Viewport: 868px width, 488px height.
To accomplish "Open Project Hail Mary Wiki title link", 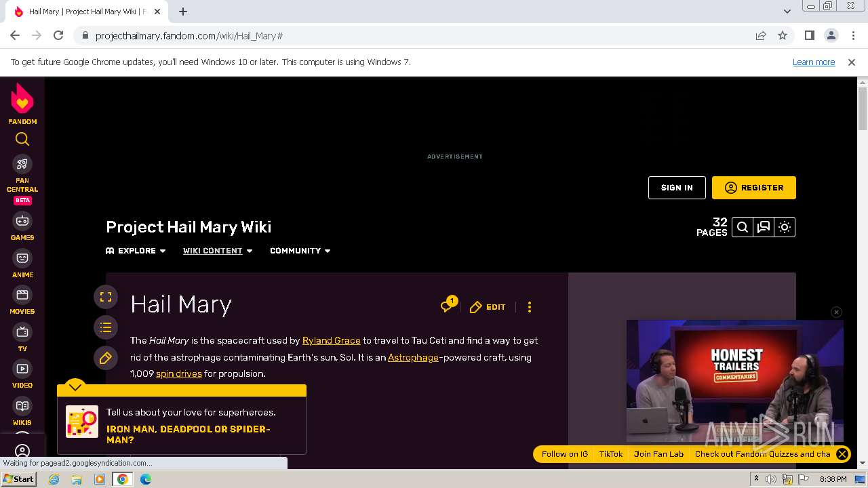I will 189,227.
